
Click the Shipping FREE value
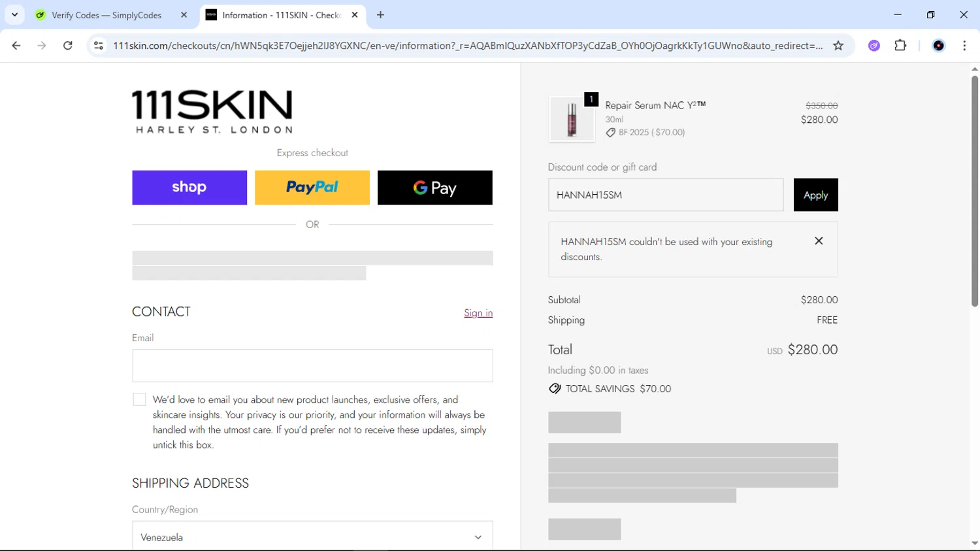click(827, 320)
